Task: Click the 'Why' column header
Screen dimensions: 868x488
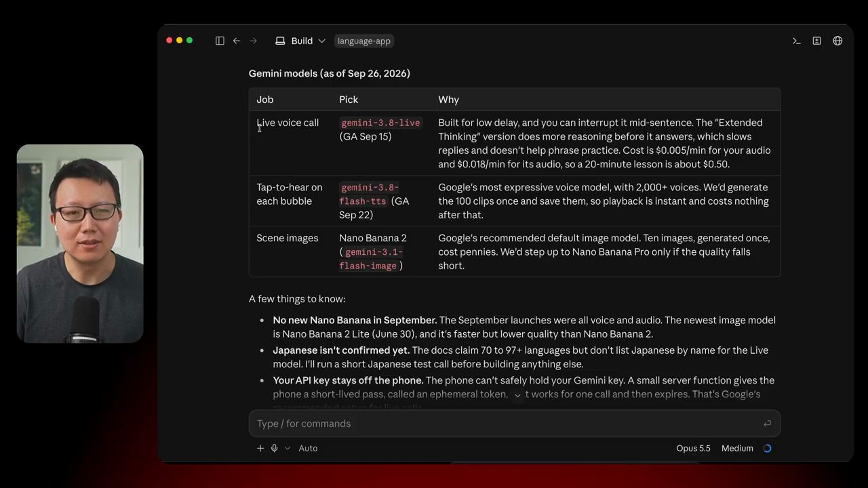Action: (x=448, y=100)
